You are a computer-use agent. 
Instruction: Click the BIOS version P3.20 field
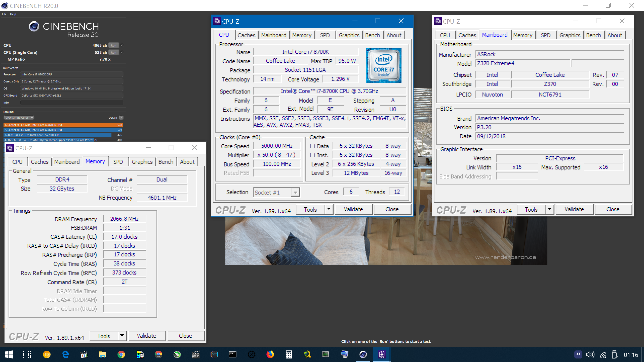tap(550, 127)
